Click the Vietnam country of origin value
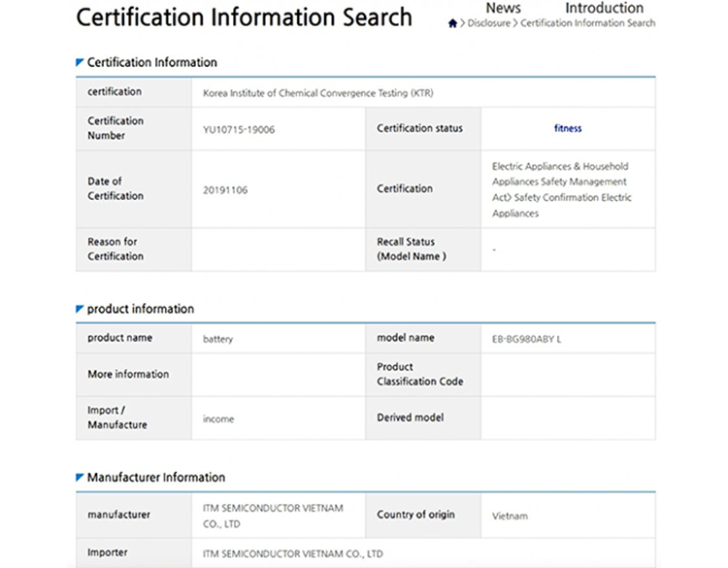This screenshot has height=568, width=728. tap(510, 516)
